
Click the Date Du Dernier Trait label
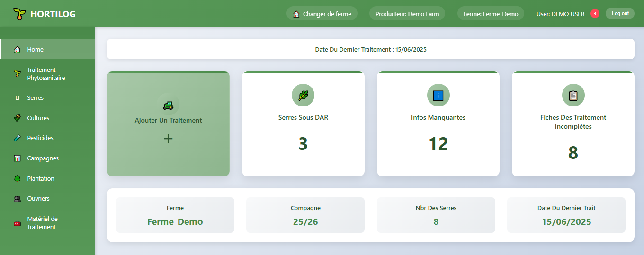tap(566, 208)
